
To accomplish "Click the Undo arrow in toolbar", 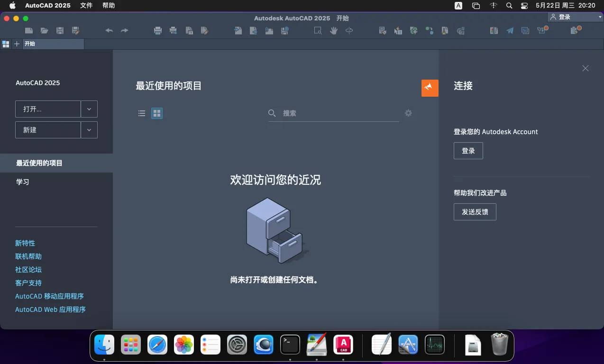I will tap(109, 31).
